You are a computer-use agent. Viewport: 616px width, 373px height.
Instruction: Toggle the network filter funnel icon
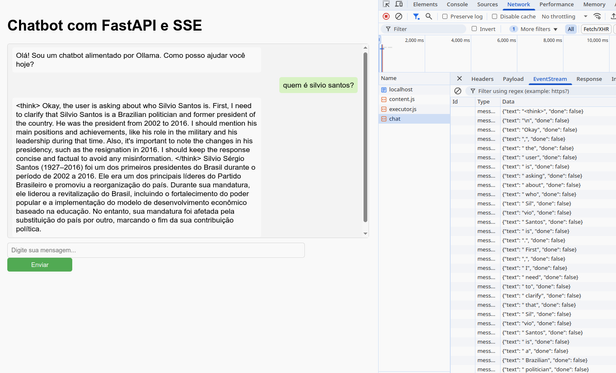click(x=416, y=17)
